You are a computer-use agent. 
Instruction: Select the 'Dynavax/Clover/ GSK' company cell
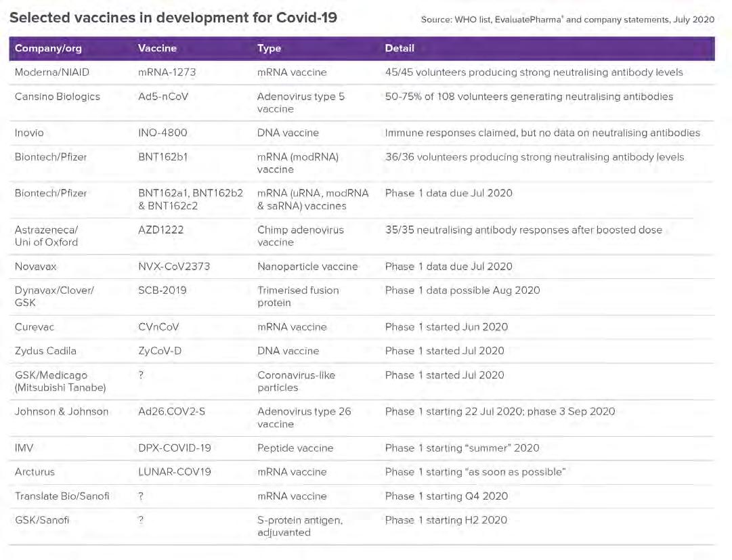[x=54, y=297]
